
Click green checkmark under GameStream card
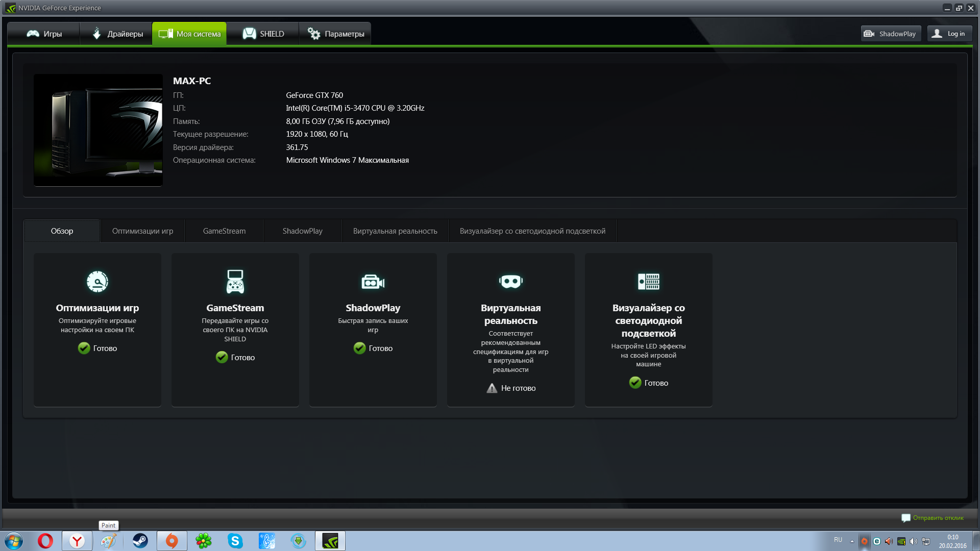click(222, 357)
